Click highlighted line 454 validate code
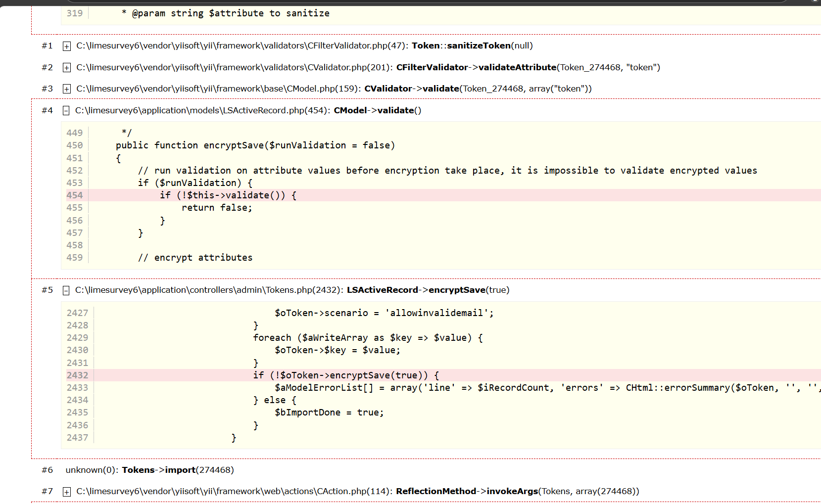The height and width of the screenshot is (504, 821). pos(228,195)
